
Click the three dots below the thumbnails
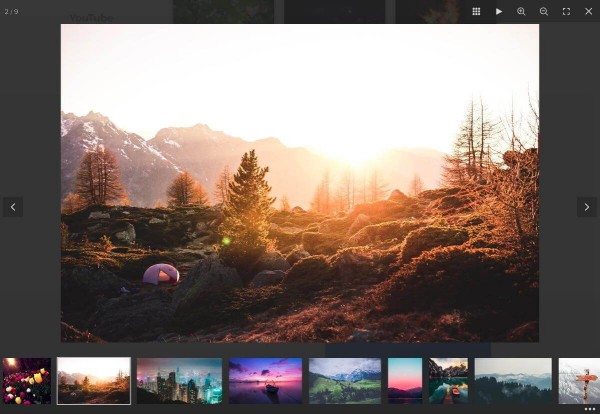tap(590, 409)
